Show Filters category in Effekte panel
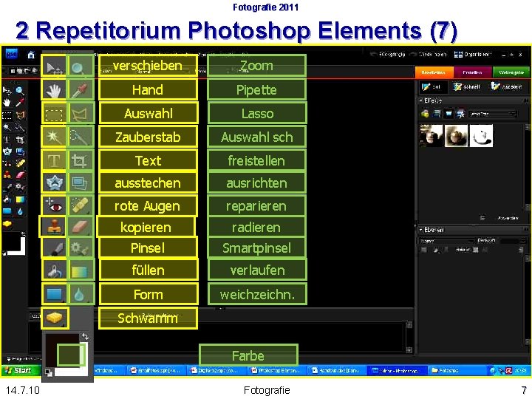The width and height of the screenshot is (532, 399). 425,114
